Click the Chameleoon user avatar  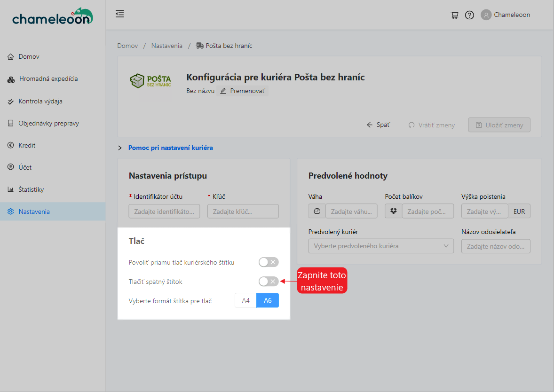pyautogui.click(x=486, y=15)
